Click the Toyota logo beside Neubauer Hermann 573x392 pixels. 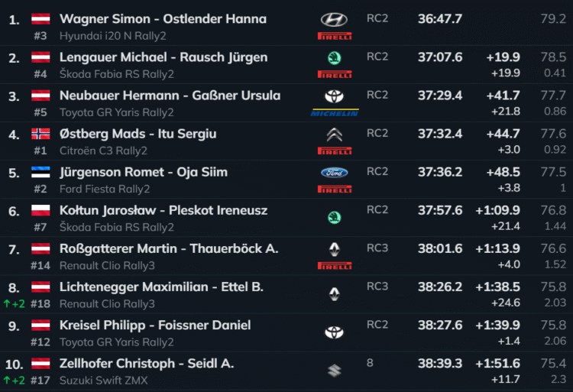pyautogui.click(x=334, y=96)
